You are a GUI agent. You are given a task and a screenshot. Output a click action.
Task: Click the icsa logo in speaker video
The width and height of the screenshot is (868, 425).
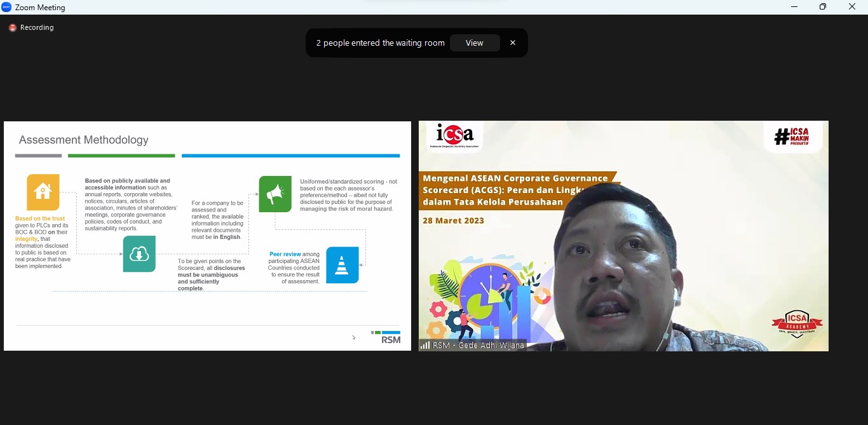pos(454,135)
